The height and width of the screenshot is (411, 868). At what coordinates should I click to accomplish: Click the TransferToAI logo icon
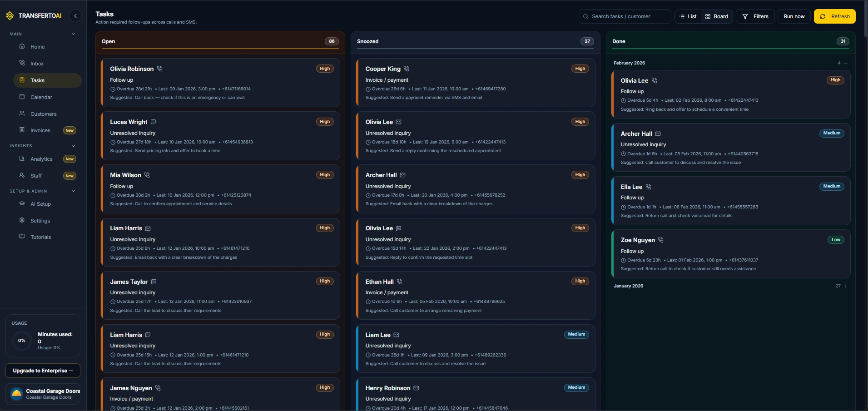pyautogui.click(x=10, y=16)
